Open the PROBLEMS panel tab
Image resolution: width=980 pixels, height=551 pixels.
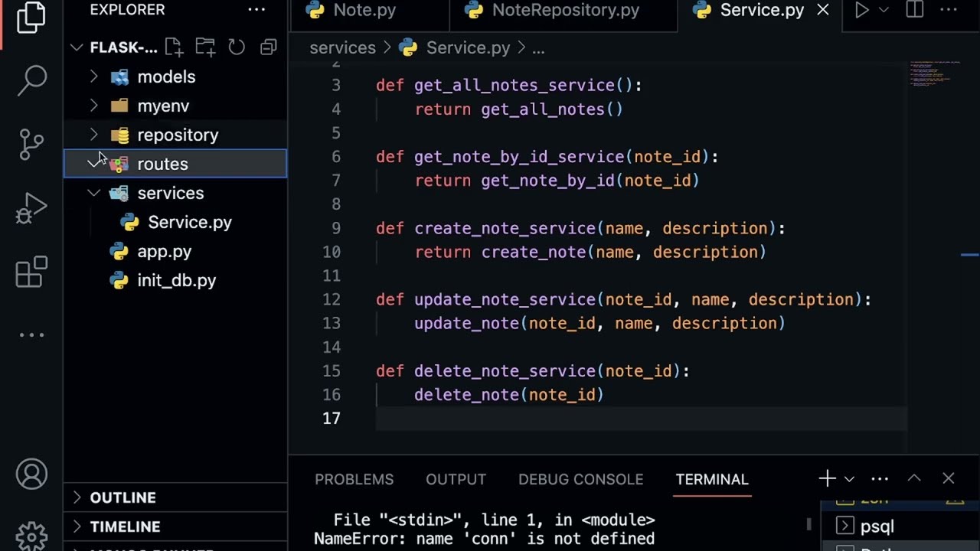pos(354,479)
